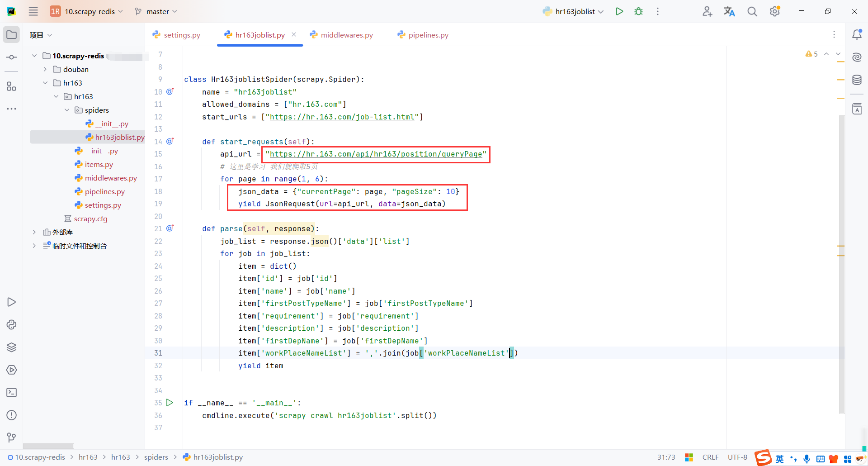Open the Commit tool window

pos(12,57)
